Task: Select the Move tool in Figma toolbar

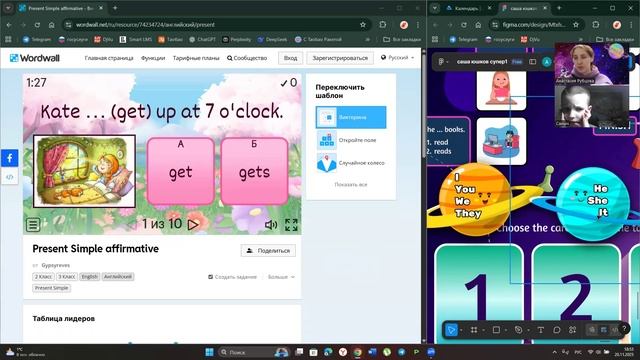Action: click(451, 330)
